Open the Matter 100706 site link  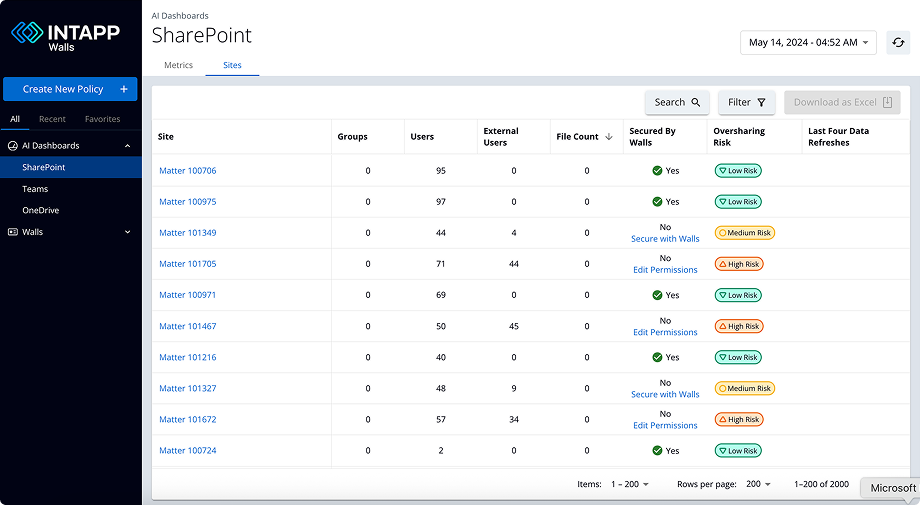point(188,171)
